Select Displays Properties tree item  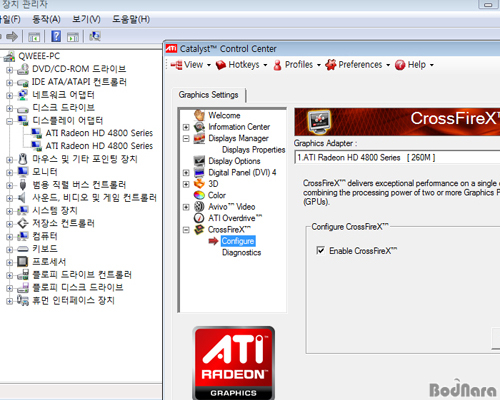(x=253, y=150)
